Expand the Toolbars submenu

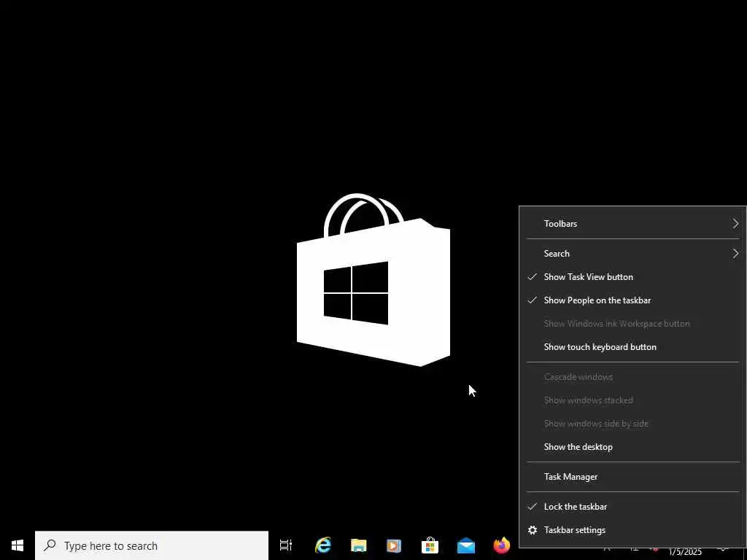point(632,223)
